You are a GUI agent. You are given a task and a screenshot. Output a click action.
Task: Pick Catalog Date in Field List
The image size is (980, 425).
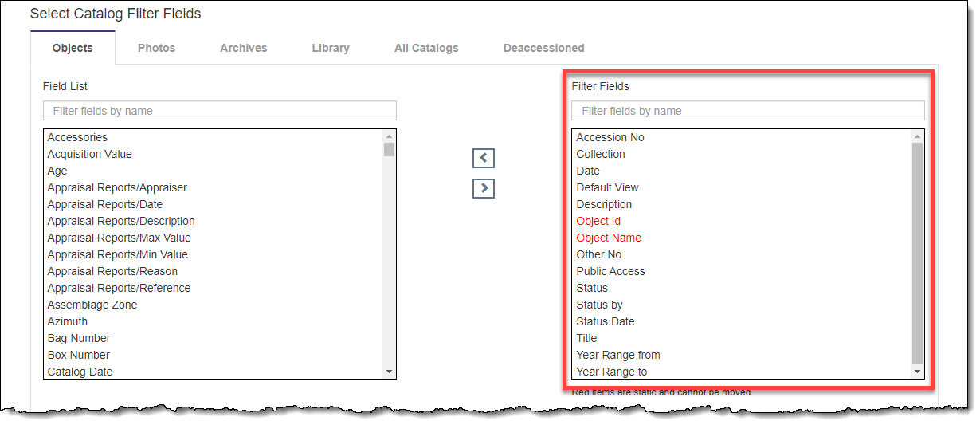click(x=80, y=372)
